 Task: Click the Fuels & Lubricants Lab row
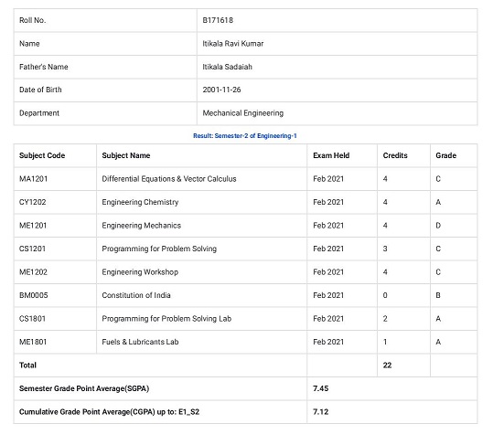[245, 342]
